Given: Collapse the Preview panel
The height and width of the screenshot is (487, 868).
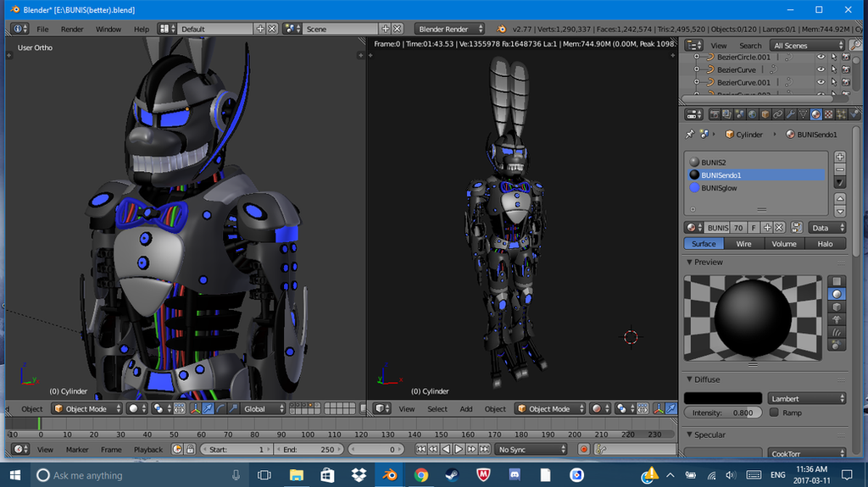Looking at the screenshot, I should pos(689,262).
